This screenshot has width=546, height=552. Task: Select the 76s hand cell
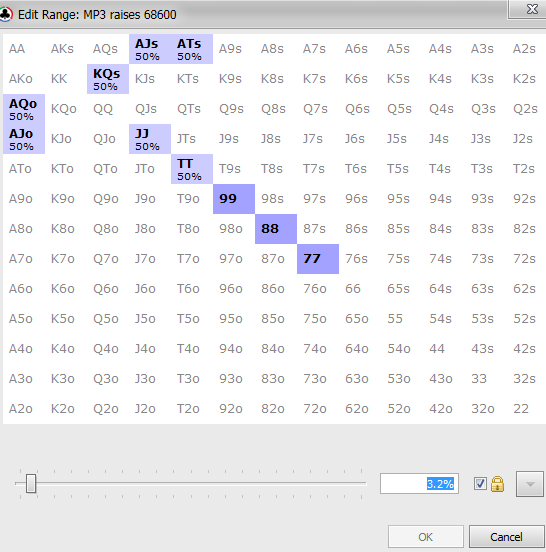[360, 259]
